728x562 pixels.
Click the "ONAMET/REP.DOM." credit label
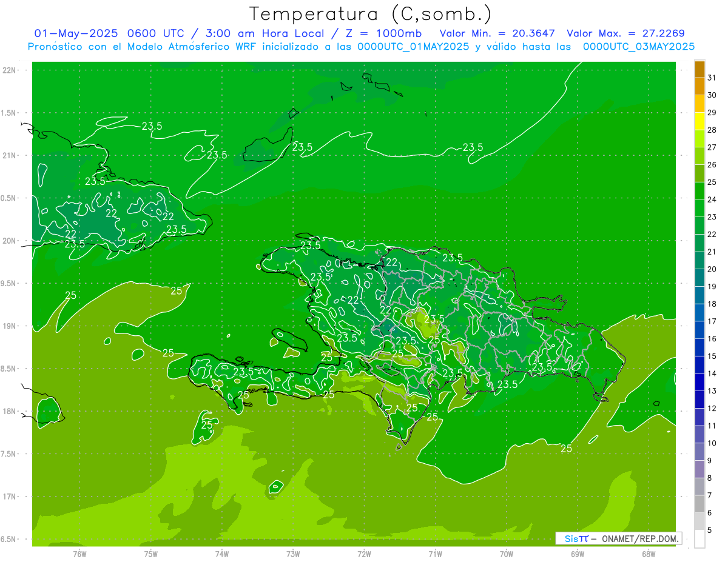(642, 538)
